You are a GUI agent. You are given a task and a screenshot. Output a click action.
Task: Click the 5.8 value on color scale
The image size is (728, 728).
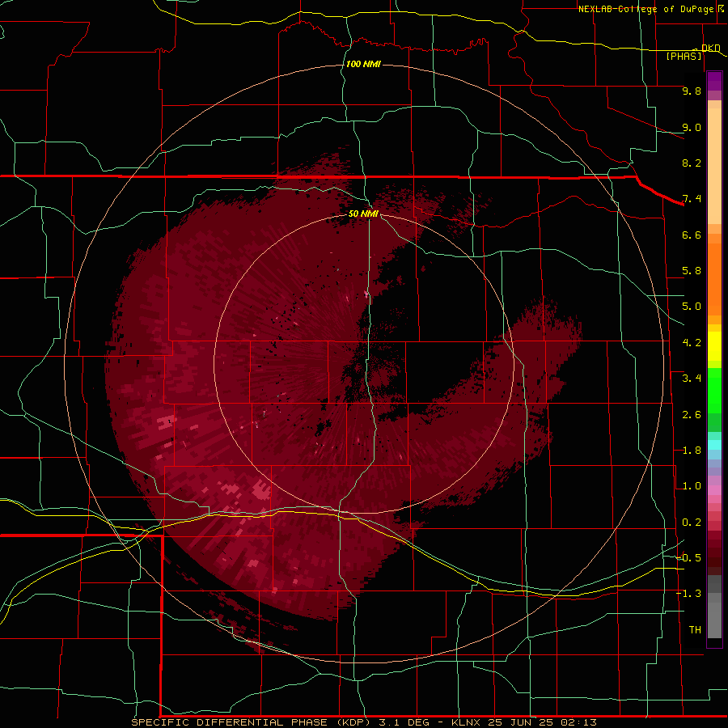[692, 271]
